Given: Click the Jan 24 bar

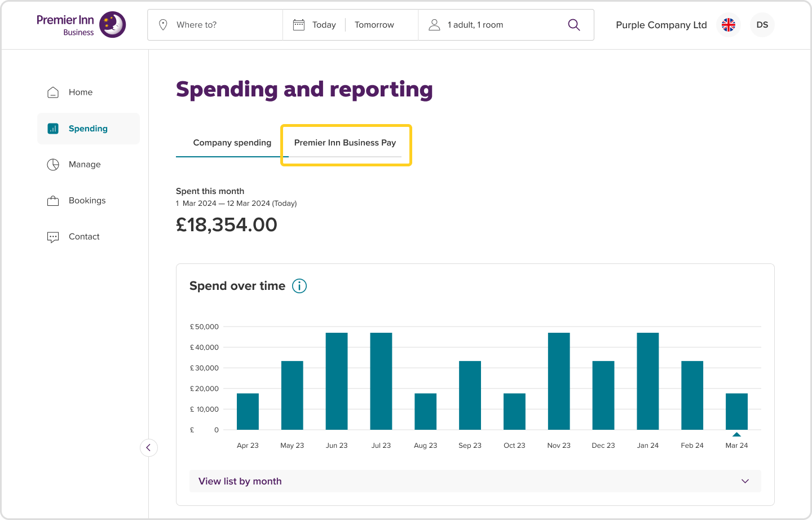Looking at the screenshot, I should click(x=648, y=381).
